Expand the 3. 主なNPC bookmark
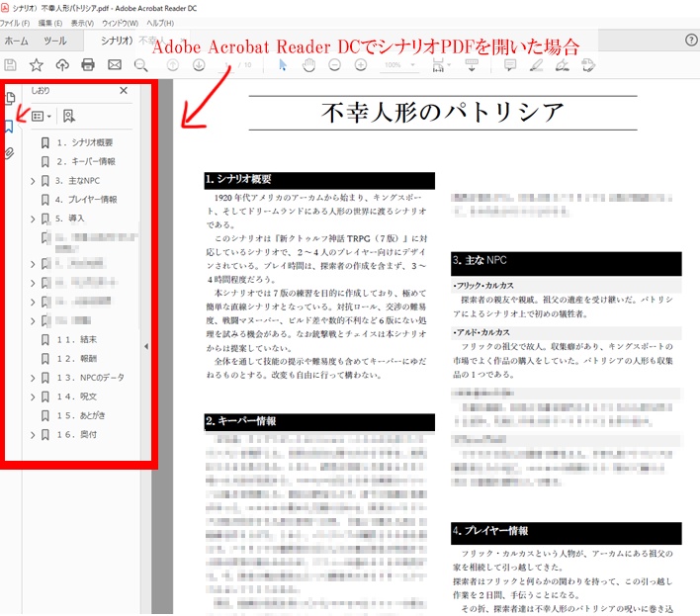 [33, 181]
